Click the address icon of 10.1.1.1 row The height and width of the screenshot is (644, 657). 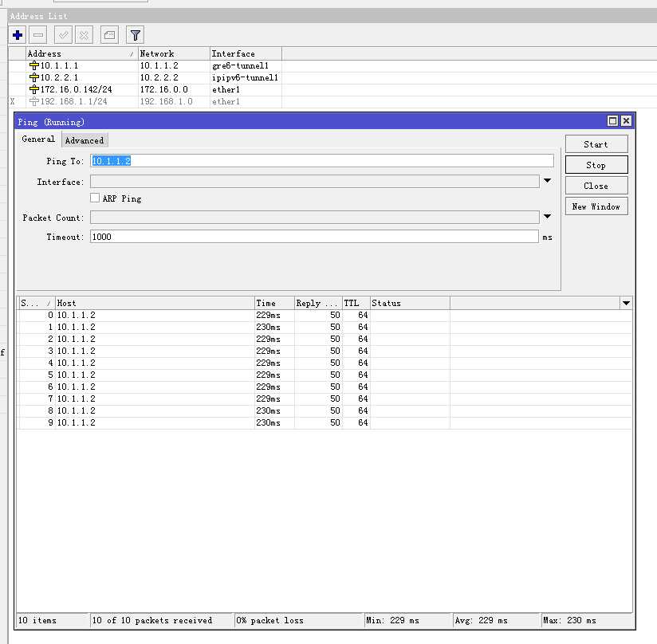(x=34, y=65)
